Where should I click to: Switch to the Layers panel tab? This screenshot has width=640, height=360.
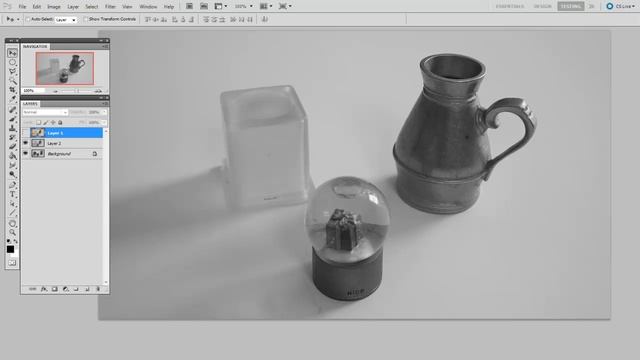tap(30, 104)
